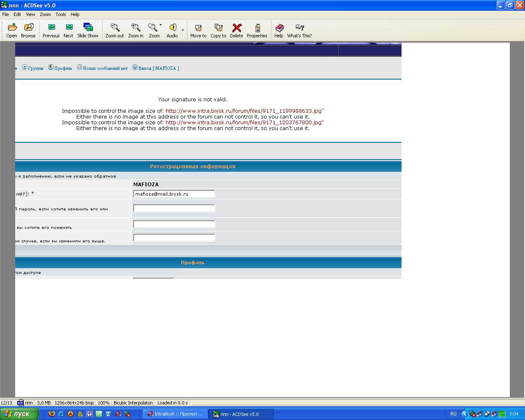Open image Properties

pyautogui.click(x=257, y=30)
